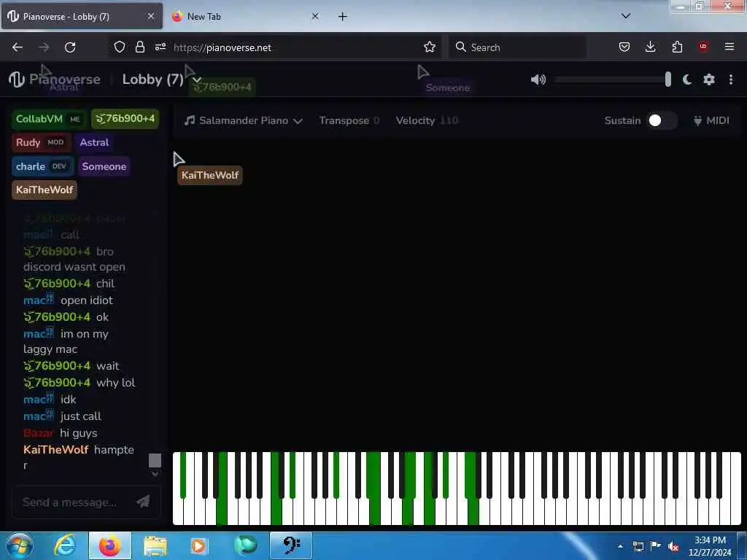Image resolution: width=747 pixels, height=560 pixels.
Task: Click the muted speaker tray icon
Action: pos(673,547)
